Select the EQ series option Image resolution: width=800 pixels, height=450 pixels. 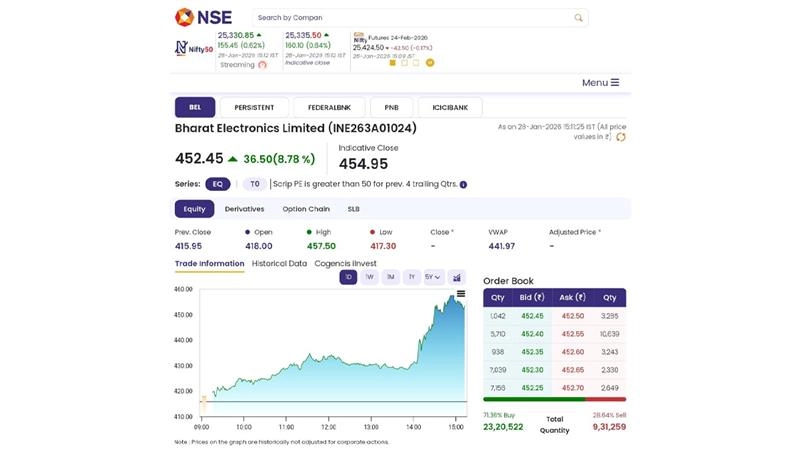(x=217, y=184)
